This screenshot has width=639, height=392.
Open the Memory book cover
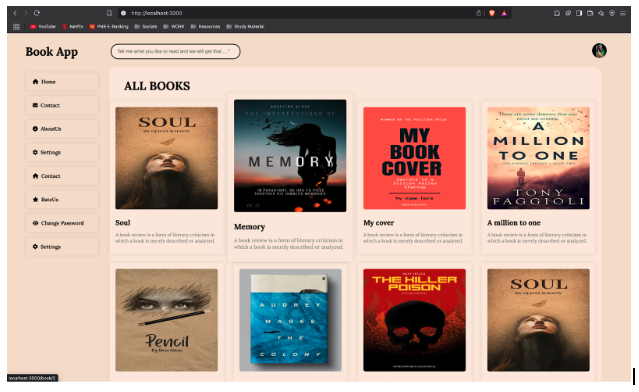click(290, 156)
